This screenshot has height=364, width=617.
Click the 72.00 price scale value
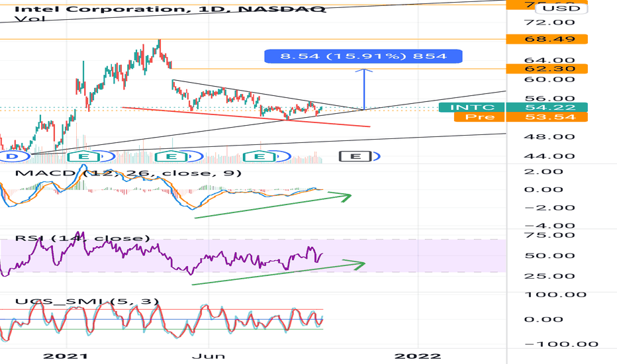pos(549,22)
